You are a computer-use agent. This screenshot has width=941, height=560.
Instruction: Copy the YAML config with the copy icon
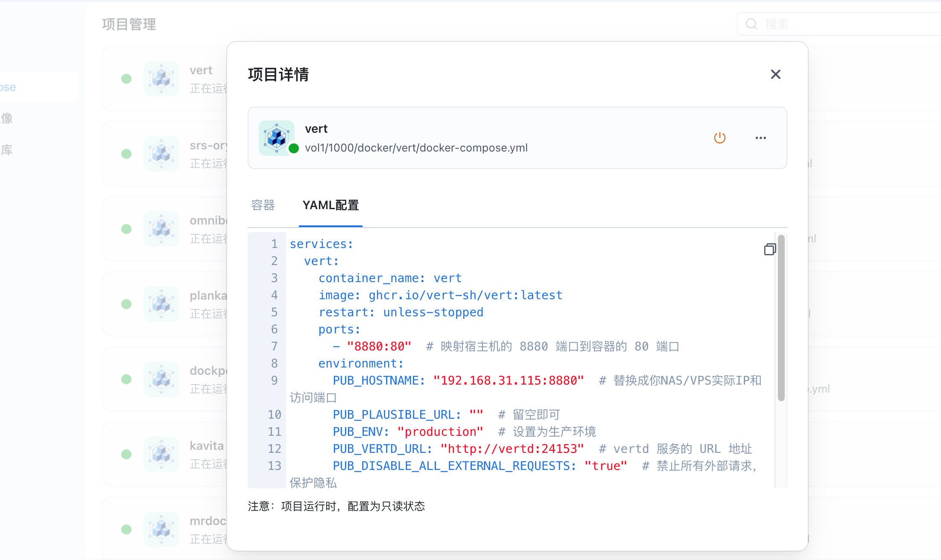tap(770, 249)
